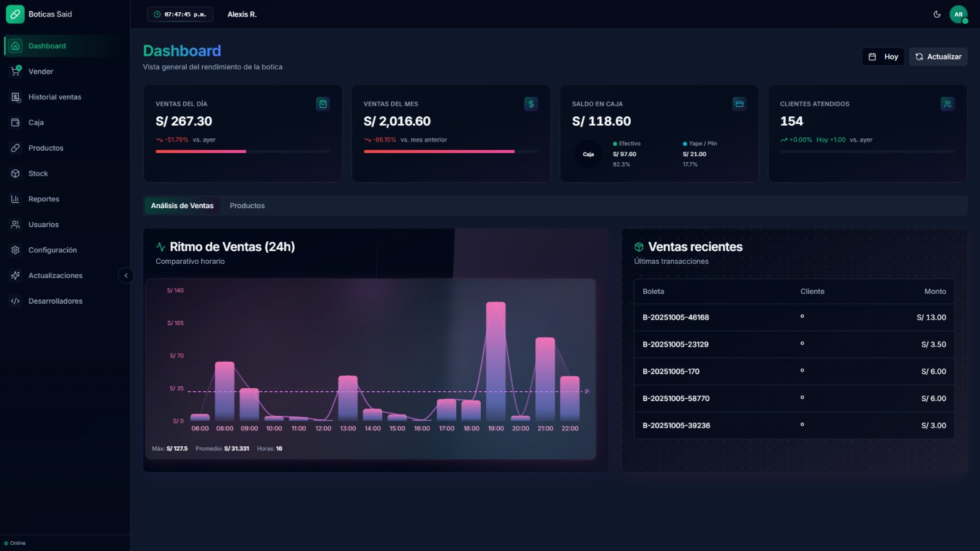Click the Ventas del Día progress bar
The height and width of the screenshot is (551, 980).
click(x=243, y=151)
